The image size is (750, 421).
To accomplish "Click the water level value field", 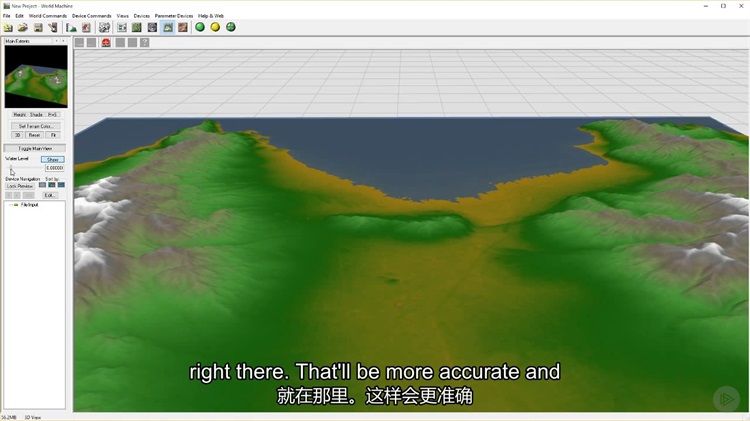I will pyautogui.click(x=55, y=168).
